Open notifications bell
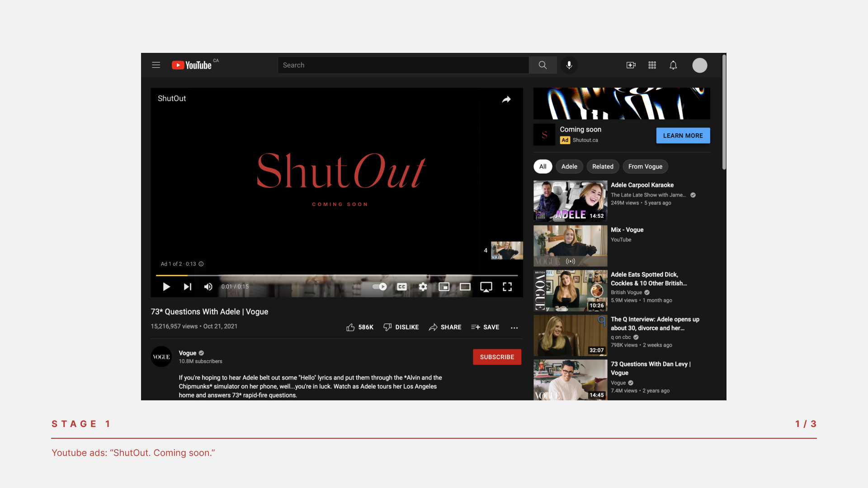The width and height of the screenshot is (868, 488). [x=673, y=65]
